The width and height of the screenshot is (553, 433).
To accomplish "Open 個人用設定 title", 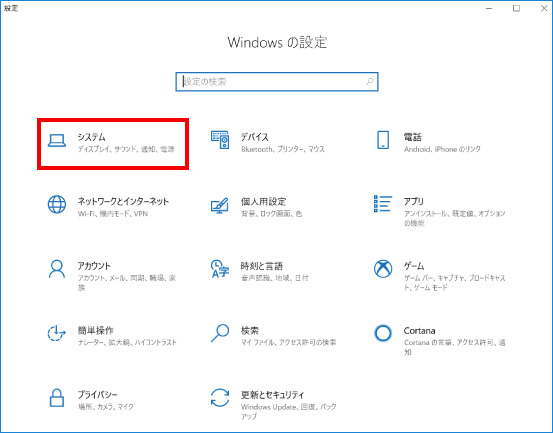I will pyautogui.click(x=263, y=201).
